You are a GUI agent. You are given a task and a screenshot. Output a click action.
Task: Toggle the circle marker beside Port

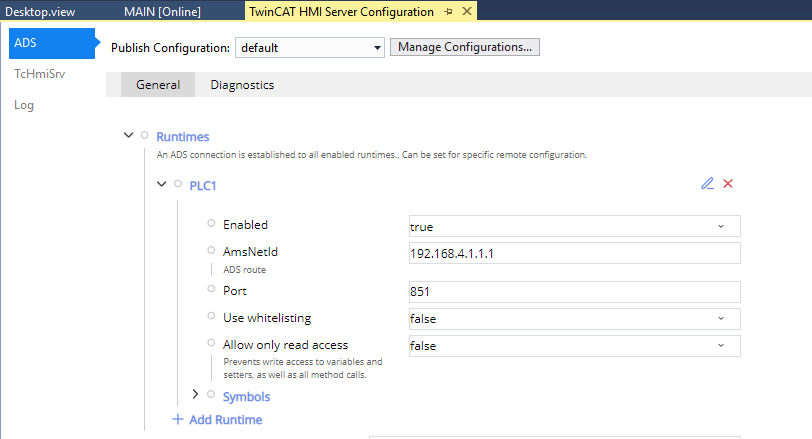tap(211, 289)
